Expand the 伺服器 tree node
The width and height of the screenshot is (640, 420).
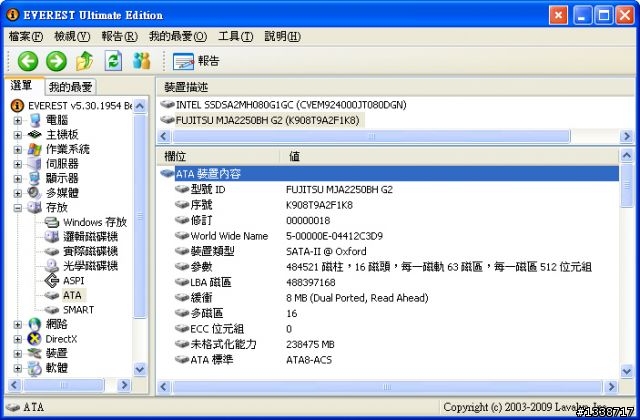click(18, 164)
